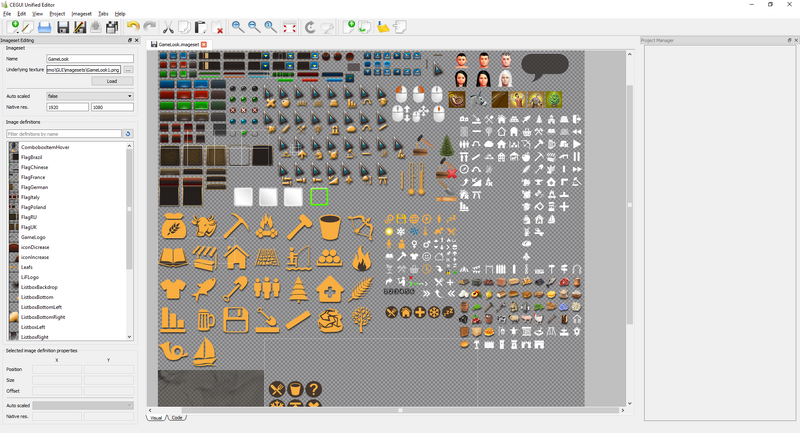Zoom in with the plus magnifier icon
This screenshot has width=800, height=433.
coord(238,27)
